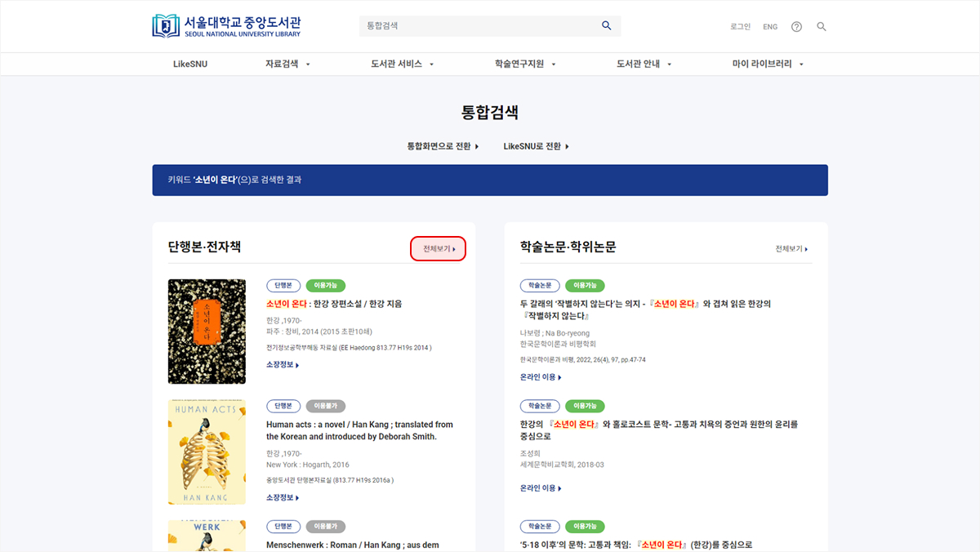This screenshot has width=980, height=552.
Task: Expand the 자료검색 menu
Action: (x=287, y=64)
